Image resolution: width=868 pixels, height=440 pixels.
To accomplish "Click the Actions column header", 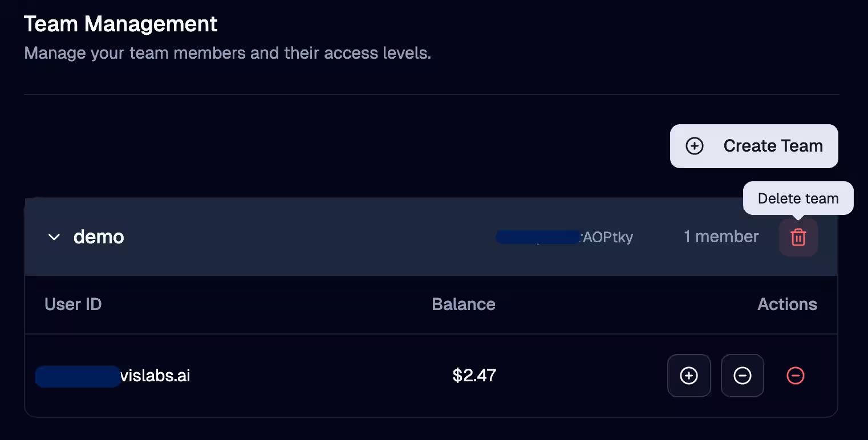I will 787,304.
